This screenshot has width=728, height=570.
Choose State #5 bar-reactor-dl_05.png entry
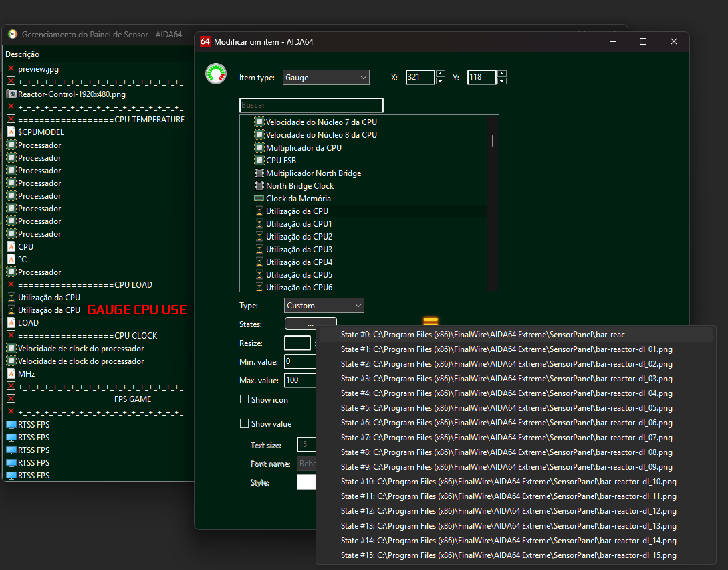(x=506, y=408)
